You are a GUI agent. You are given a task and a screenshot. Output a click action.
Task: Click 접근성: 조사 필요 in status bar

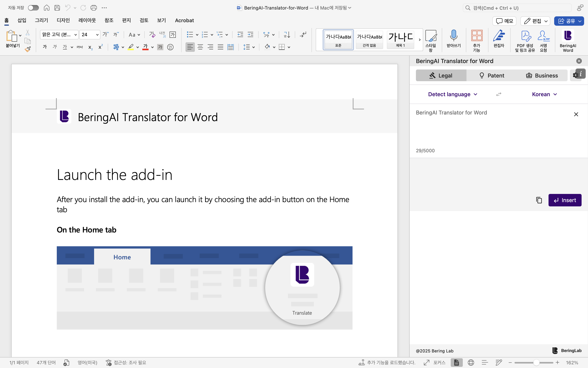click(x=126, y=363)
